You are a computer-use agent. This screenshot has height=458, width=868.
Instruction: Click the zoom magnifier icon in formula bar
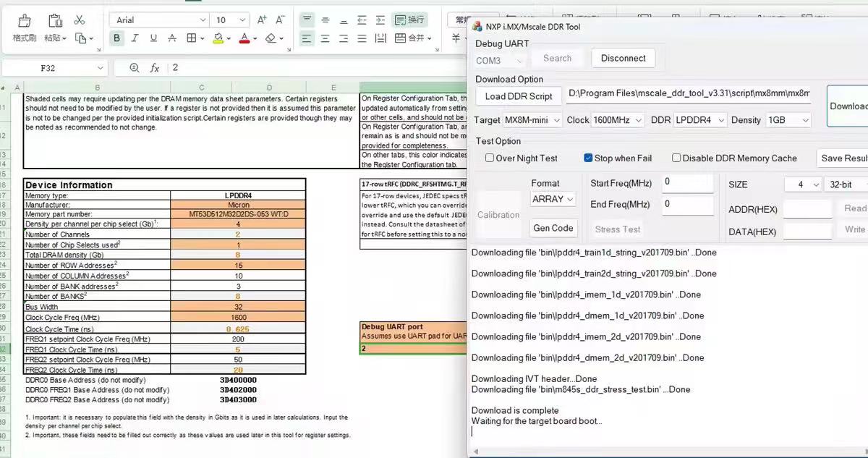tap(135, 67)
